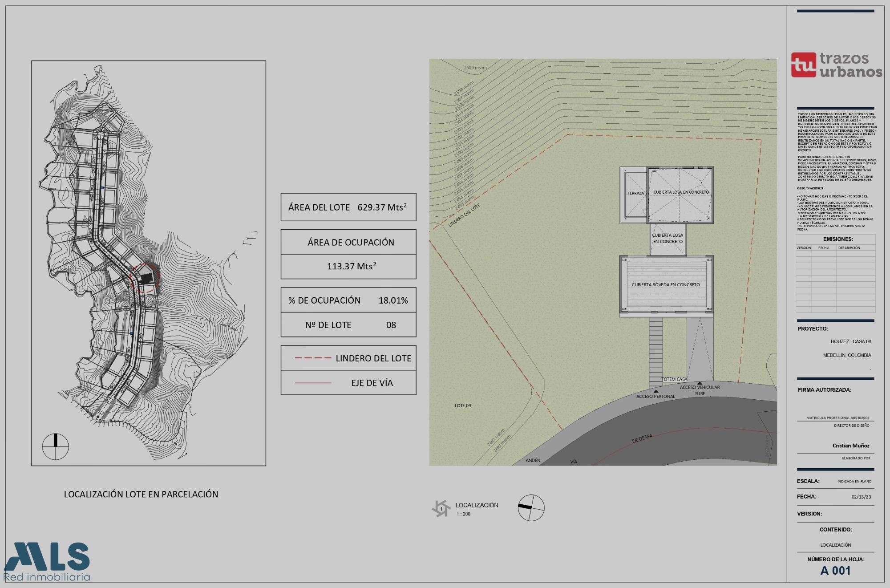Viewport: 890px width, 588px height.
Task: Click the Acceso Vehicular arrow marker
Action: point(700,383)
